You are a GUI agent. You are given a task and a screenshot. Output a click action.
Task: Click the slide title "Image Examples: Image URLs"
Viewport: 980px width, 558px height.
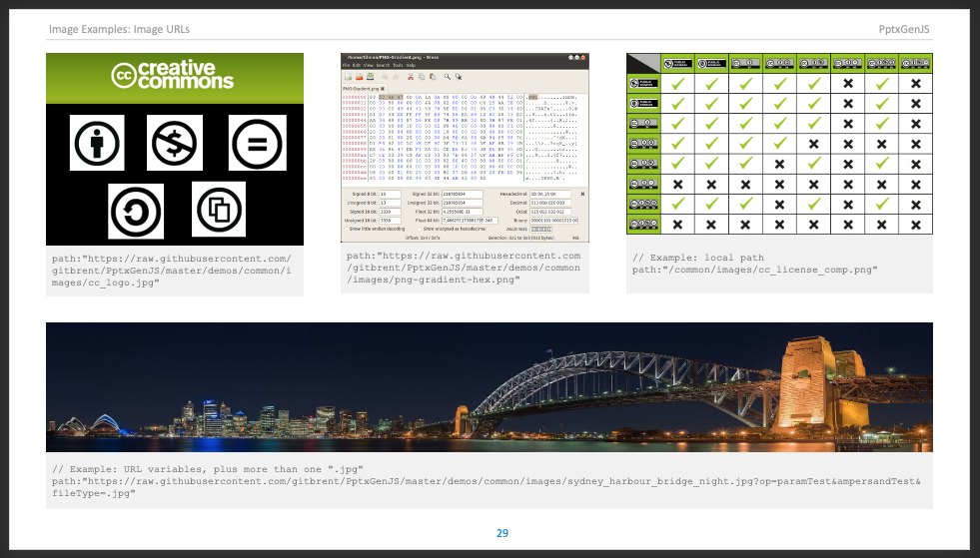(x=119, y=29)
